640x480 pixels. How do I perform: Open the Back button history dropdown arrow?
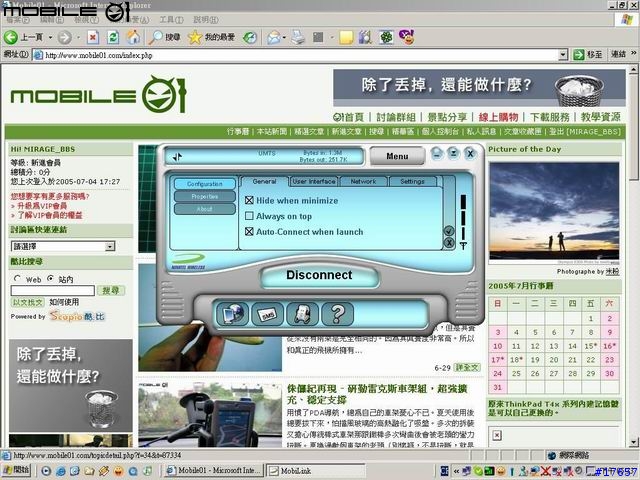tap(50, 38)
